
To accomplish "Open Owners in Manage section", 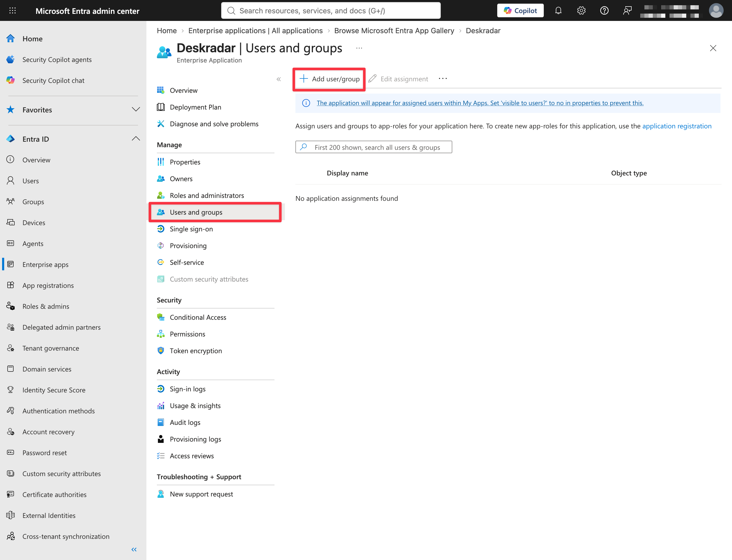I will pos(181,179).
